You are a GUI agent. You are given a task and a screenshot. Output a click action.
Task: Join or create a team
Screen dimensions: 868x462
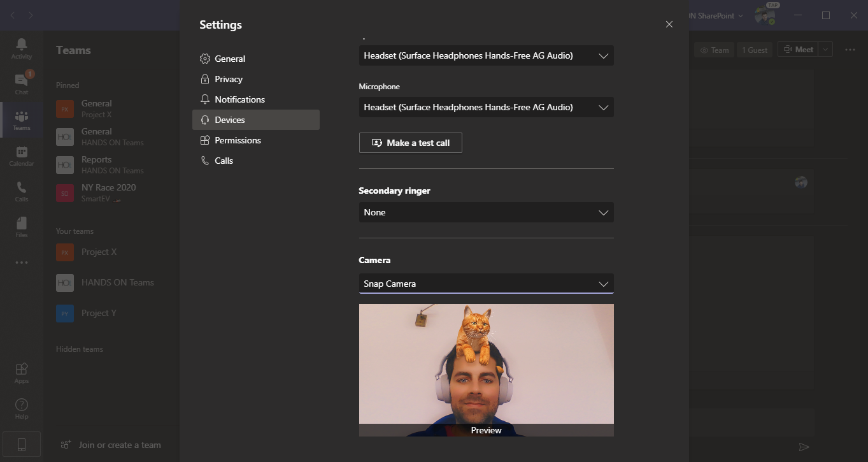(x=112, y=444)
